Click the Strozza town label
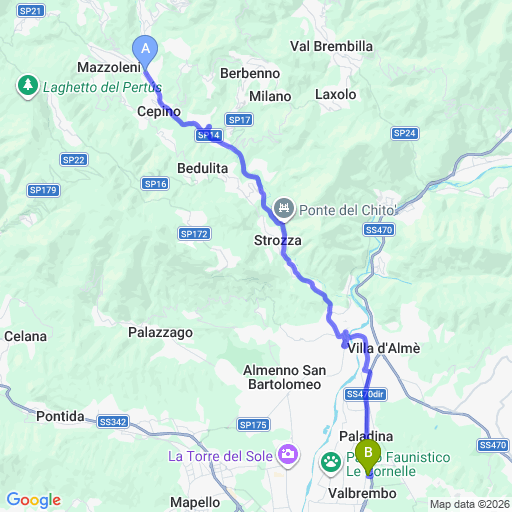This screenshot has width=512, height=512. pos(278,240)
